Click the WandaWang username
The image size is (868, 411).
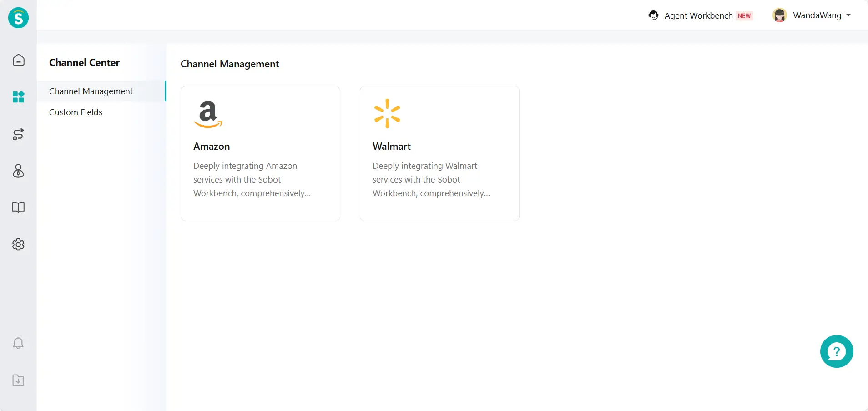coord(817,15)
